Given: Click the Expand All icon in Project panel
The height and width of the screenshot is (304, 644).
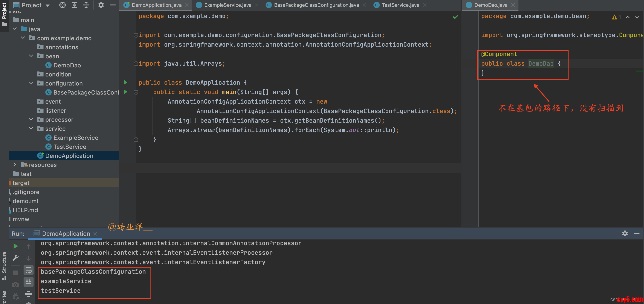Looking at the screenshot, I should point(74,5).
